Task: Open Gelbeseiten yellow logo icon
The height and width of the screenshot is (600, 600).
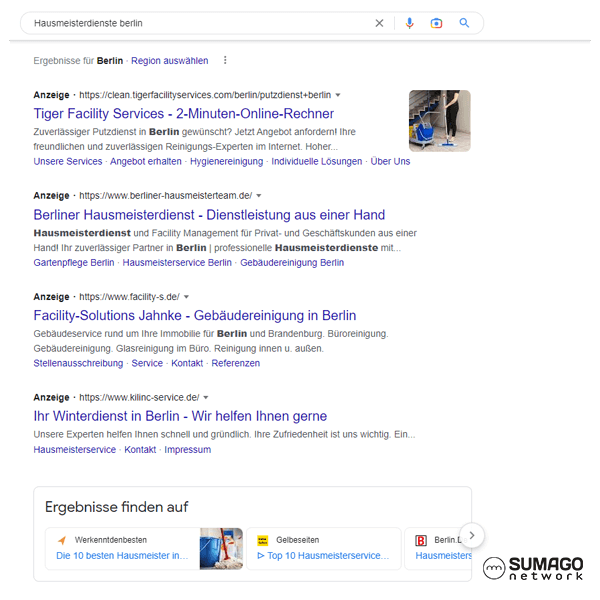Action: coord(262,540)
